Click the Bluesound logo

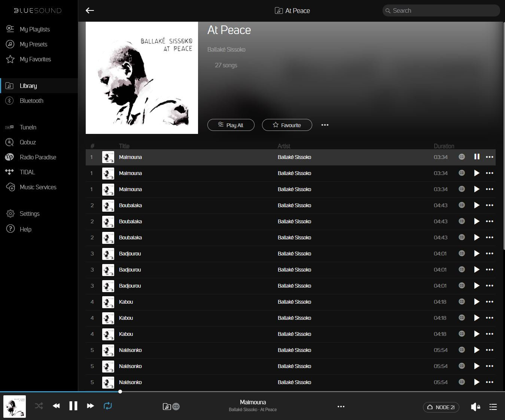point(38,10)
